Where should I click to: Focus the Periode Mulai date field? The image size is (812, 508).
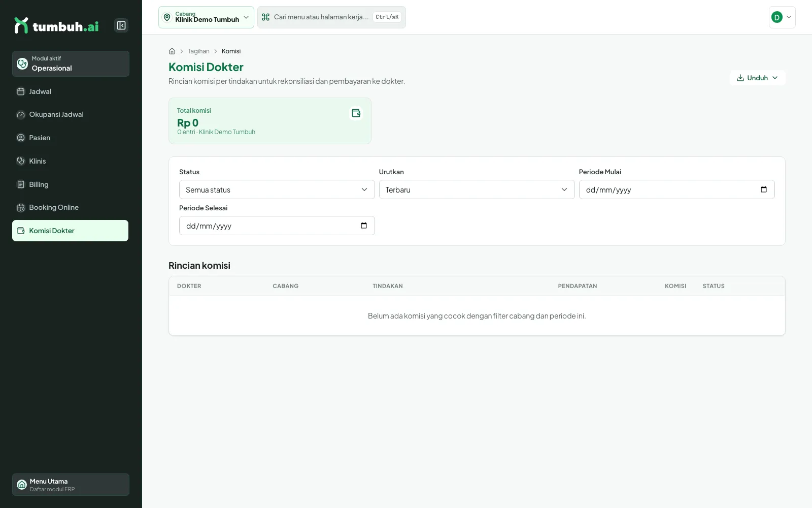(x=676, y=189)
